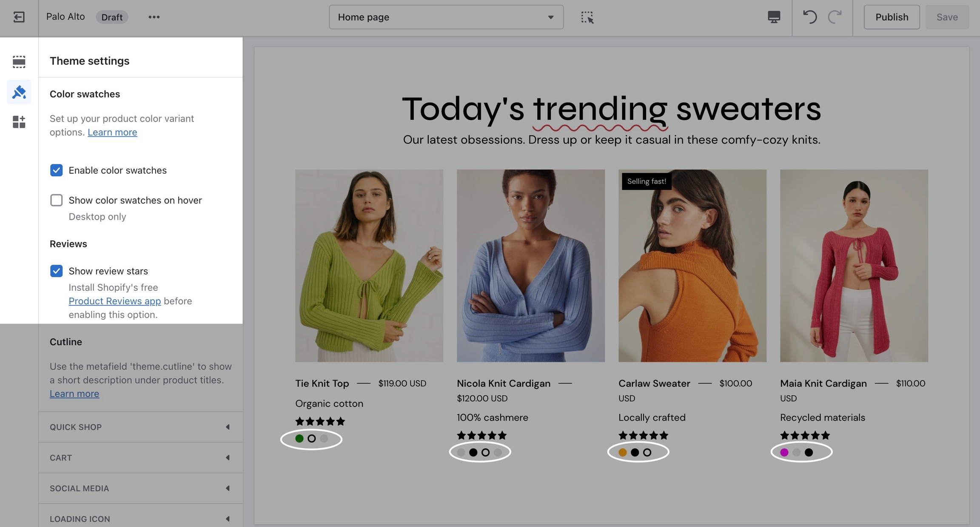Uncheck Enable color swatches

click(56, 170)
